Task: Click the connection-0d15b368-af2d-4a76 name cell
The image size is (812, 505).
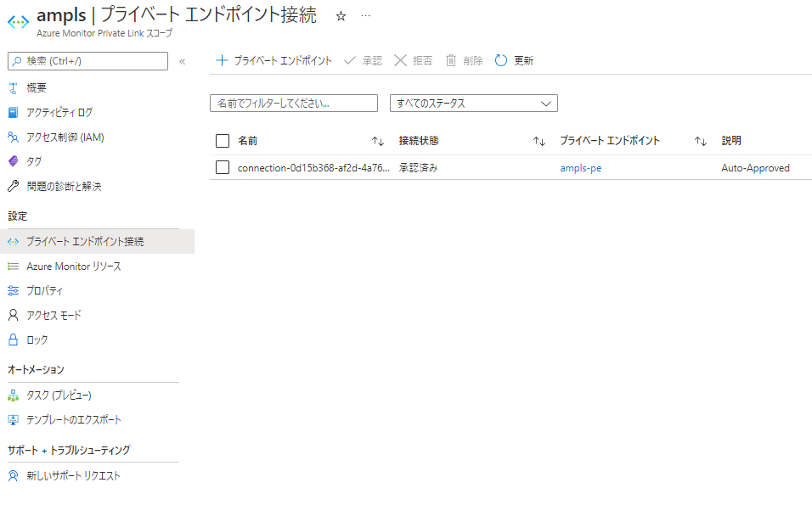Action: point(313,168)
